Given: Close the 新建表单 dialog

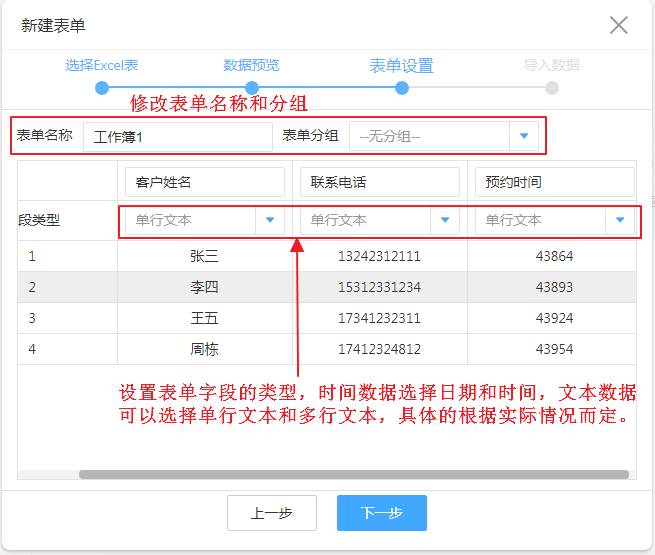Looking at the screenshot, I should pos(619,25).
